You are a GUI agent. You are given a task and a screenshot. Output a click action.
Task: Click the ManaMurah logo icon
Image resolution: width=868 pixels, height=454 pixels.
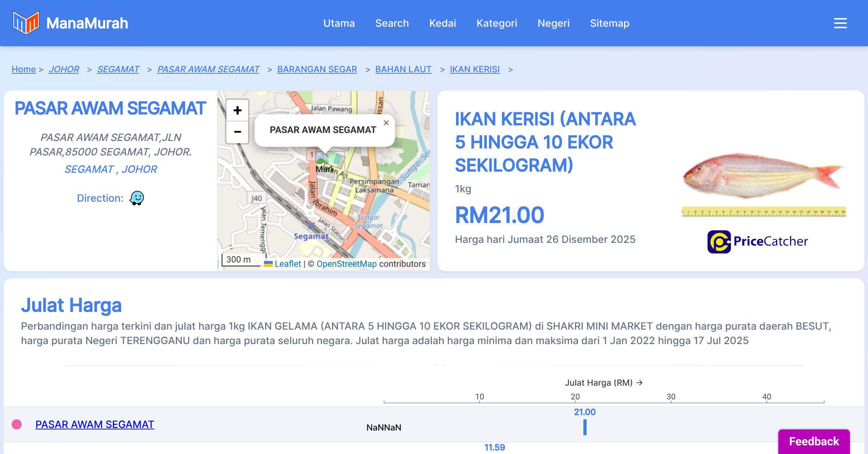tap(26, 23)
